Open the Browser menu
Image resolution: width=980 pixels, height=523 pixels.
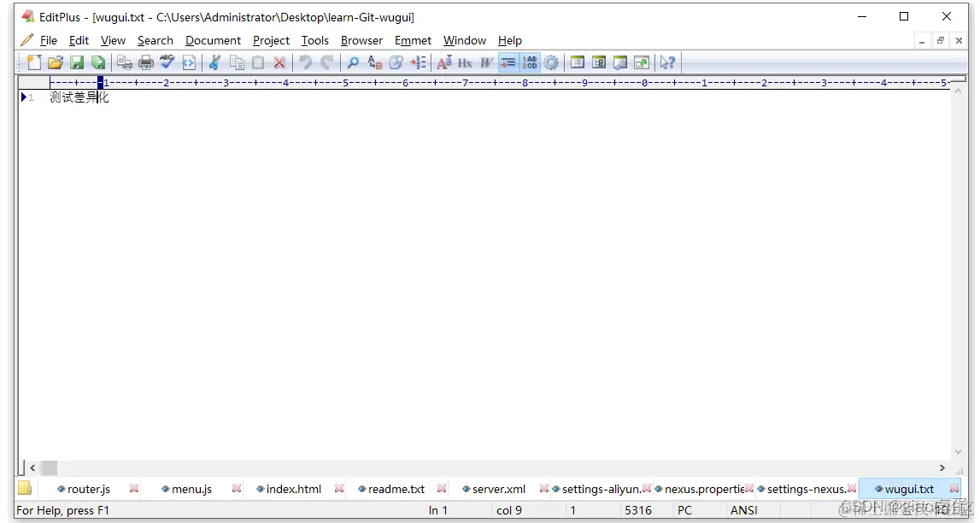tap(362, 41)
